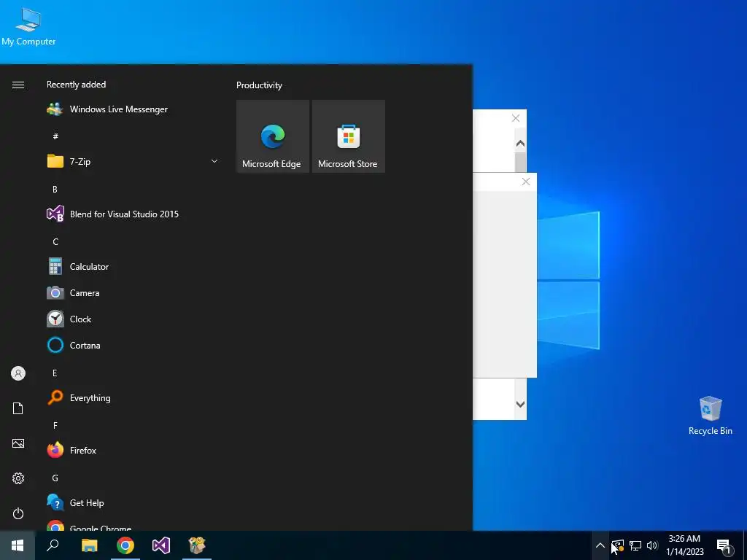This screenshot has width=747, height=560.
Task: Close the front gray dialog window
Action: [x=525, y=182]
